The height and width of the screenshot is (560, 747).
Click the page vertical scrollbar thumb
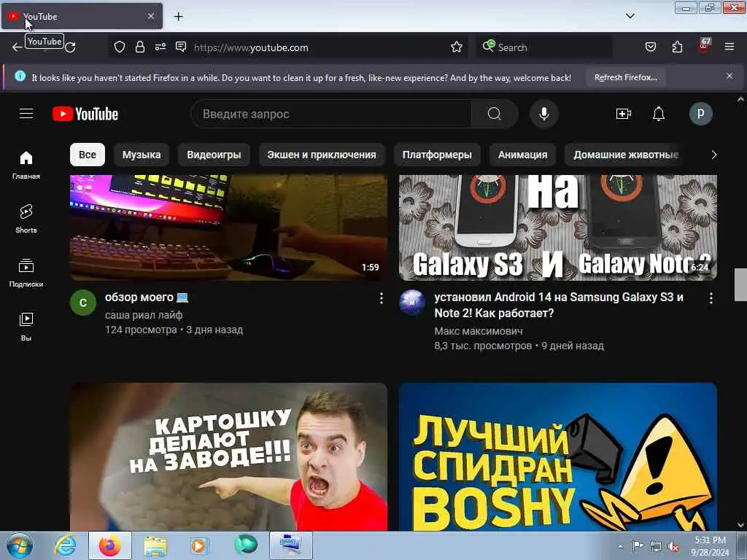point(740,284)
